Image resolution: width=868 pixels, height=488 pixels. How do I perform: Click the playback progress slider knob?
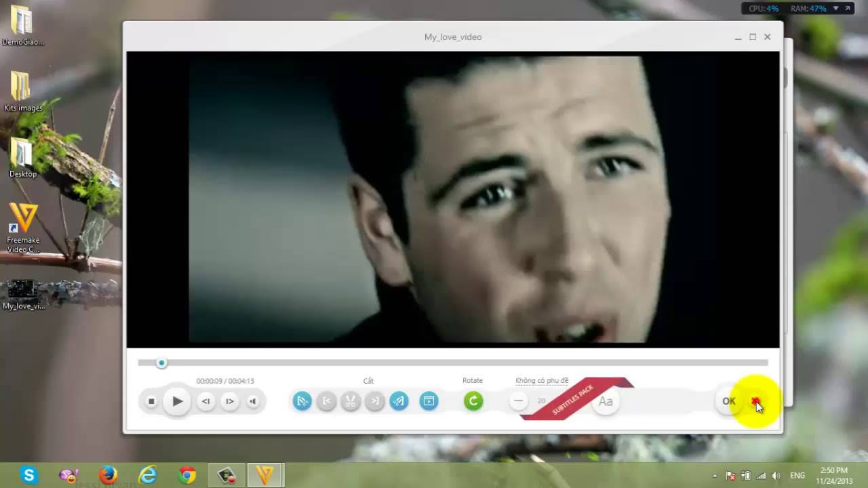click(161, 363)
